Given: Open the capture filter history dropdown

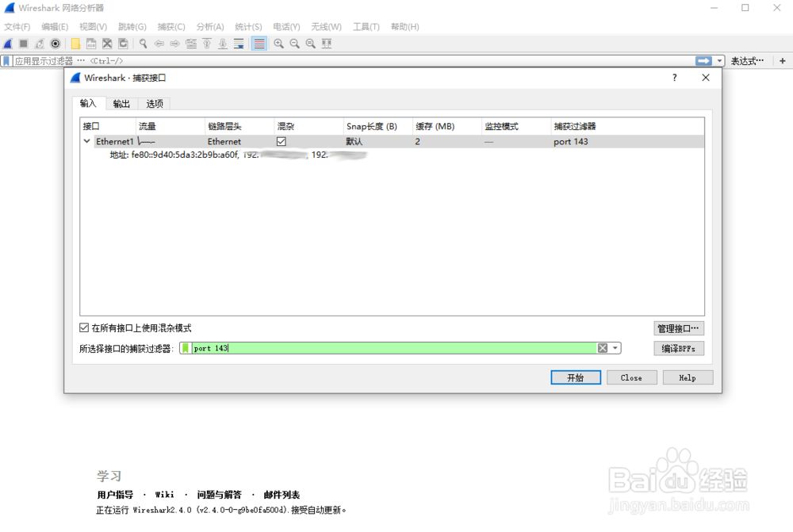Looking at the screenshot, I should (615, 348).
